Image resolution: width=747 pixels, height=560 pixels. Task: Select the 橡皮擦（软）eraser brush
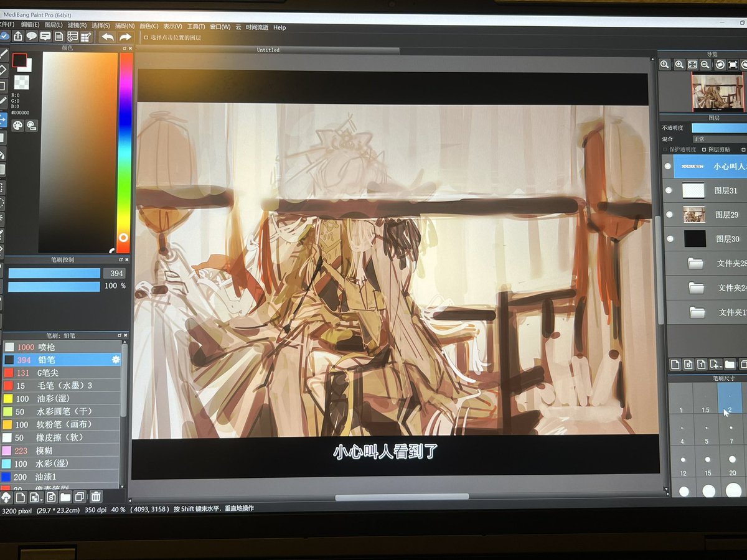(x=62, y=437)
